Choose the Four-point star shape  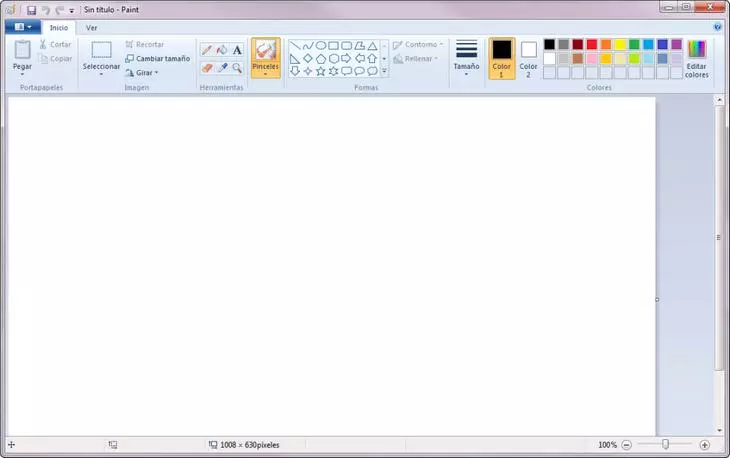(308, 71)
